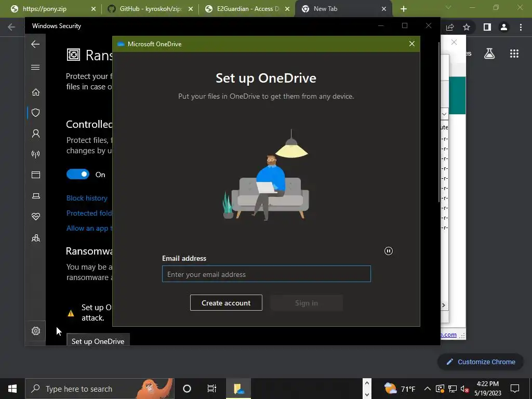Click the disabled Sign in button
Image resolution: width=532 pixels, height=399 pixels.
[x=307, y=303]
